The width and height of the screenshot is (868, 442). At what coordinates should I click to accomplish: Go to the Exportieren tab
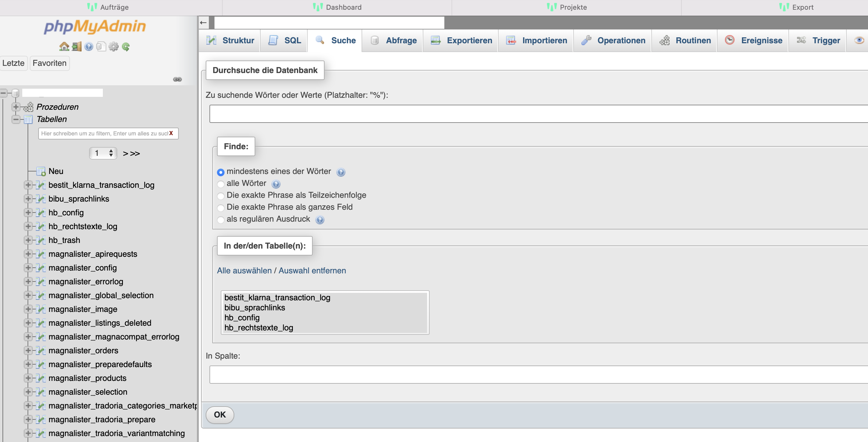461,40
